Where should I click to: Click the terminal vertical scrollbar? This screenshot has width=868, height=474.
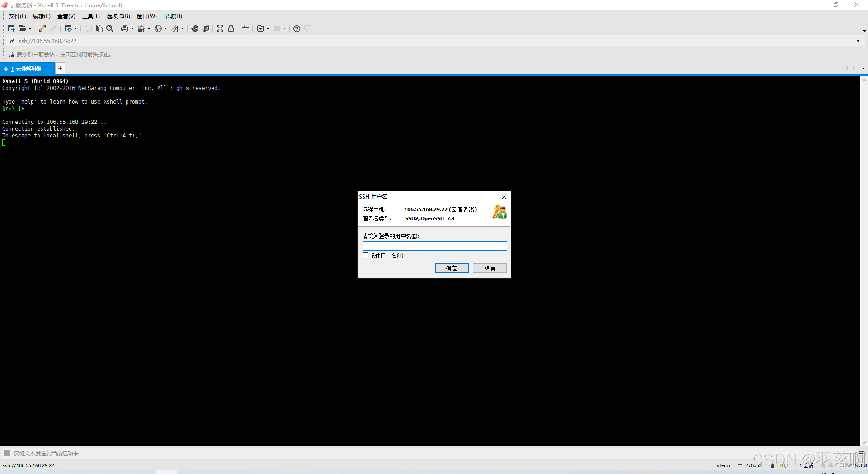pos(864,261)
